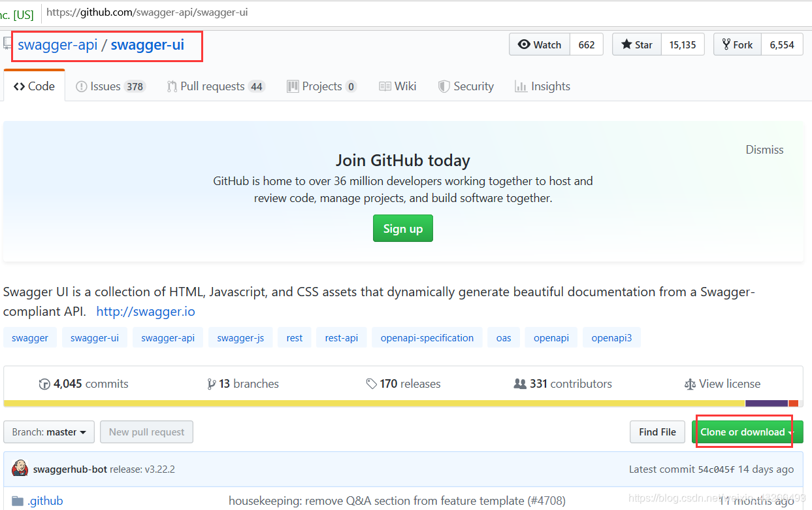
Task: Open the Insights tab
Action: coord(542,86)
